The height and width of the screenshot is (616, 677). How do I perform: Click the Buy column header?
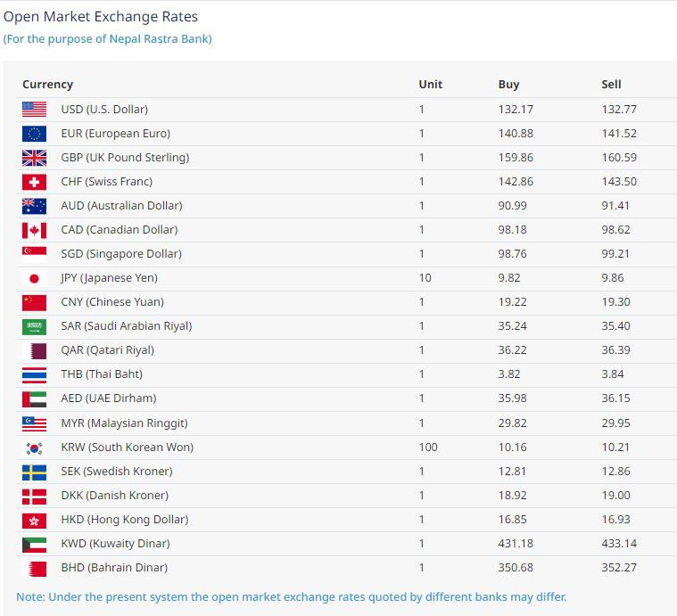pyautogui.click(x=508, y=84)
